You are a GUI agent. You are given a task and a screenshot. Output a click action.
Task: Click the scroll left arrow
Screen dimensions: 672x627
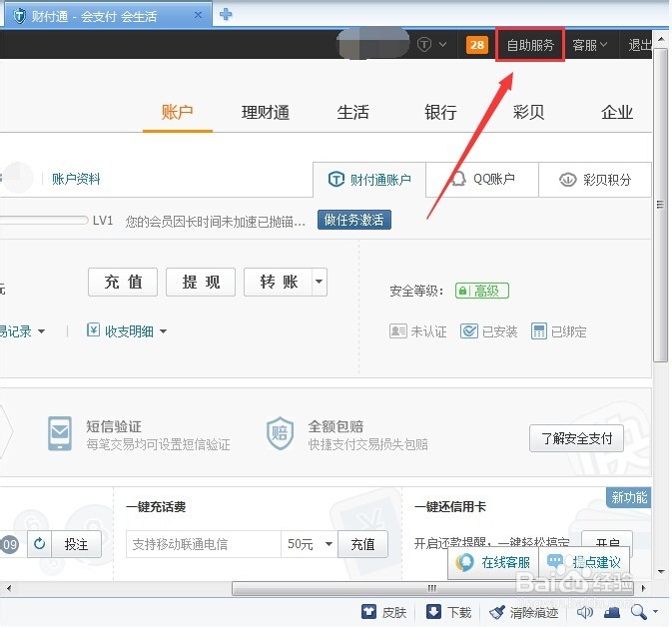click(x=9, y=588)
